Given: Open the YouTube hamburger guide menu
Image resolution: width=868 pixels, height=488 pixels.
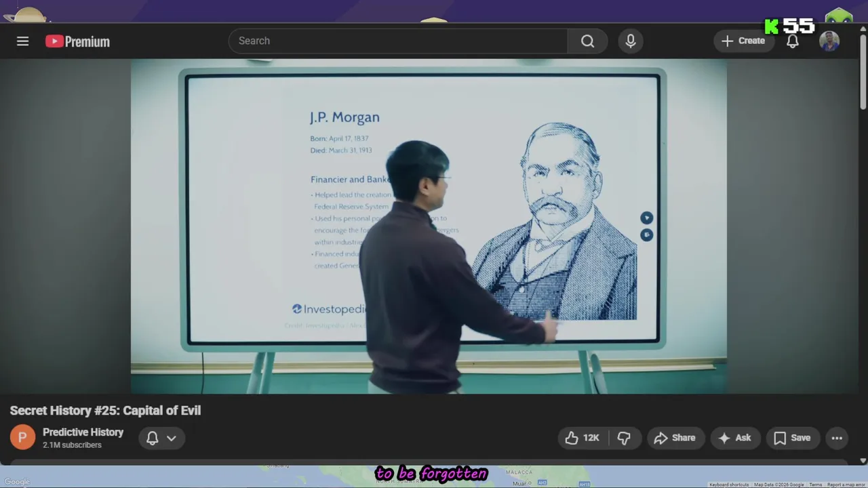Looking at the screenshot, I should [x=22, y=41].
